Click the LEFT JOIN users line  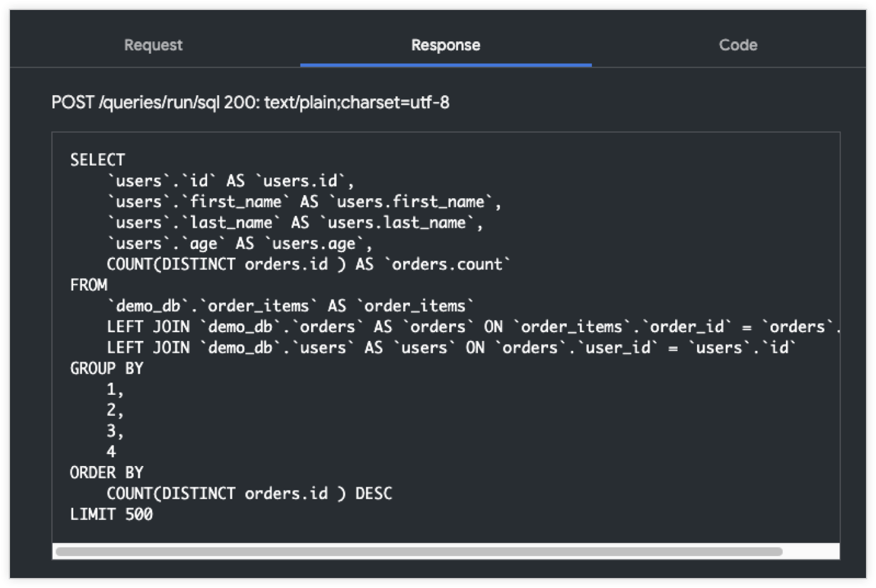tap(451, 348)
